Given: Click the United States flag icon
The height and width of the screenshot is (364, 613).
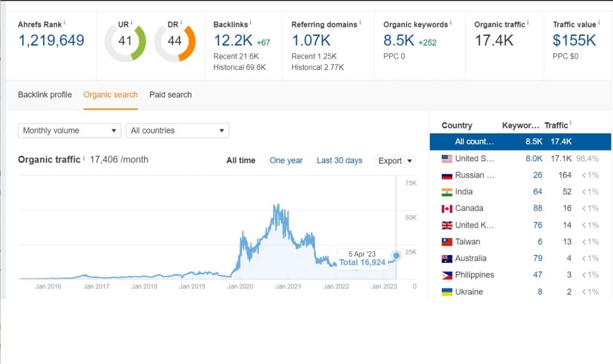Looking at the screenshot, I should tap(447, 159).
